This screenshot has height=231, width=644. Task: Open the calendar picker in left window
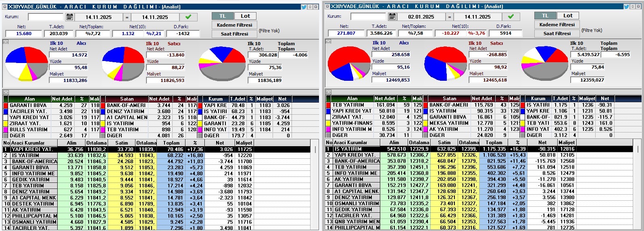70,17
